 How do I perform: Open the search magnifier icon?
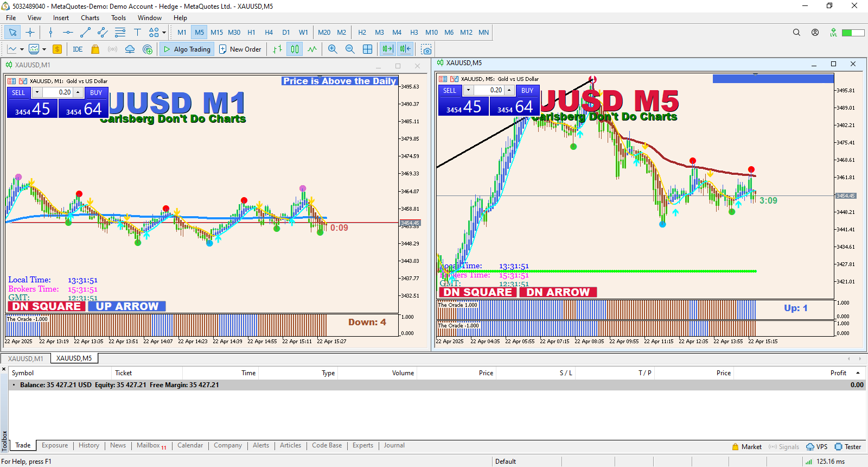point(796,33)
